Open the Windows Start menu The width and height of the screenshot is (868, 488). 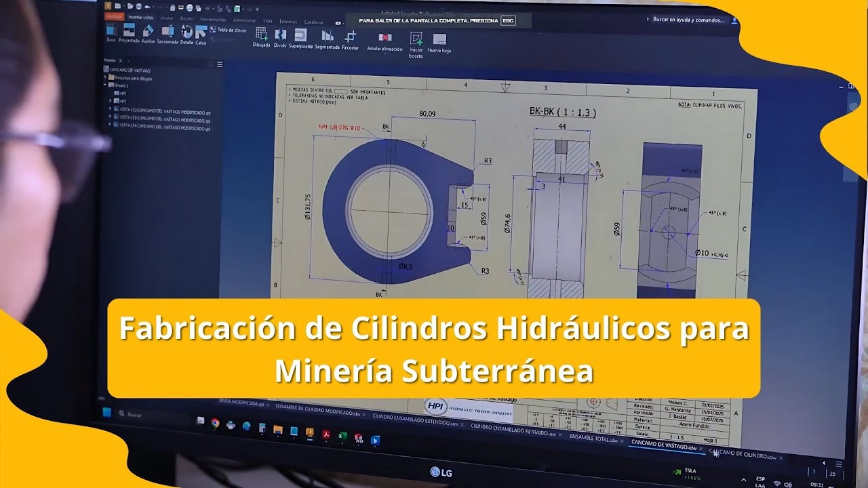(106, 412)
